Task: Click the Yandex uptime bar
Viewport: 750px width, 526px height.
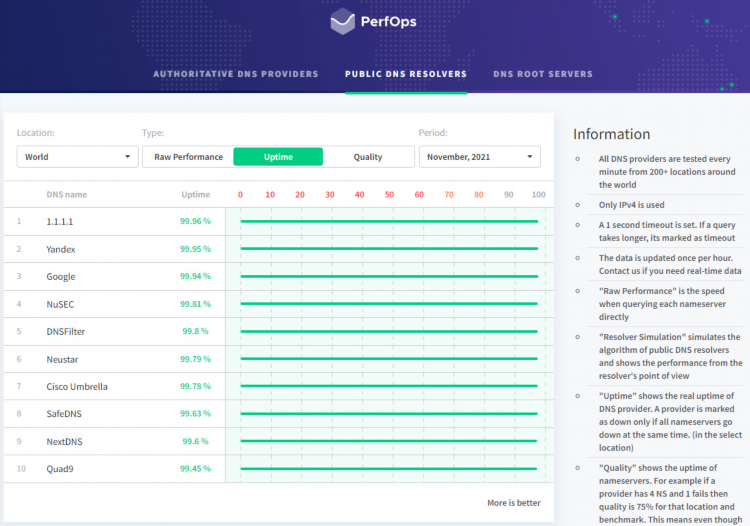Action: [389, 249]
